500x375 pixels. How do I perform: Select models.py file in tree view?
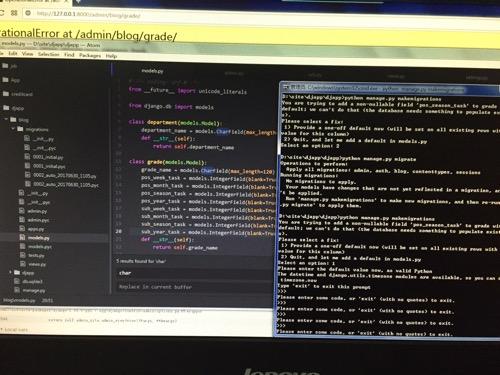(x=38, y=238)
